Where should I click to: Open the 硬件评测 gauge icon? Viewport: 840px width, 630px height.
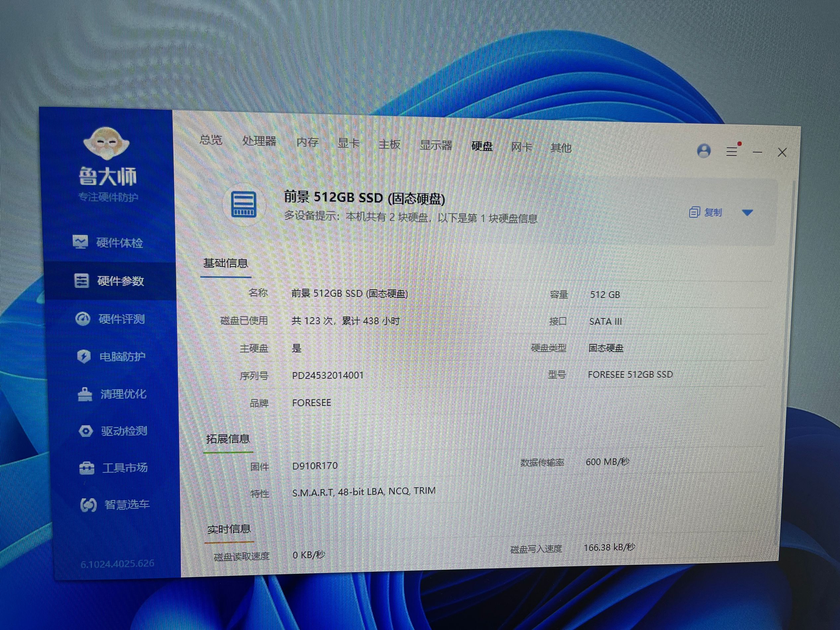[83, 319]
